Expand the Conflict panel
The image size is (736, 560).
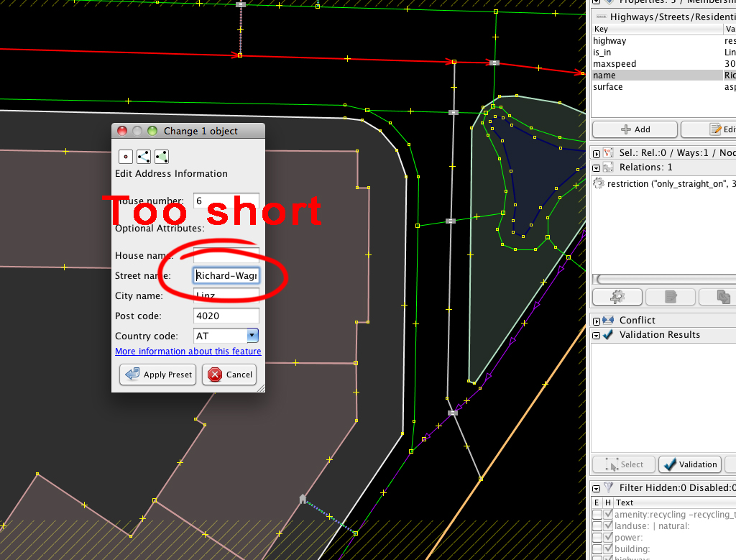597,320
